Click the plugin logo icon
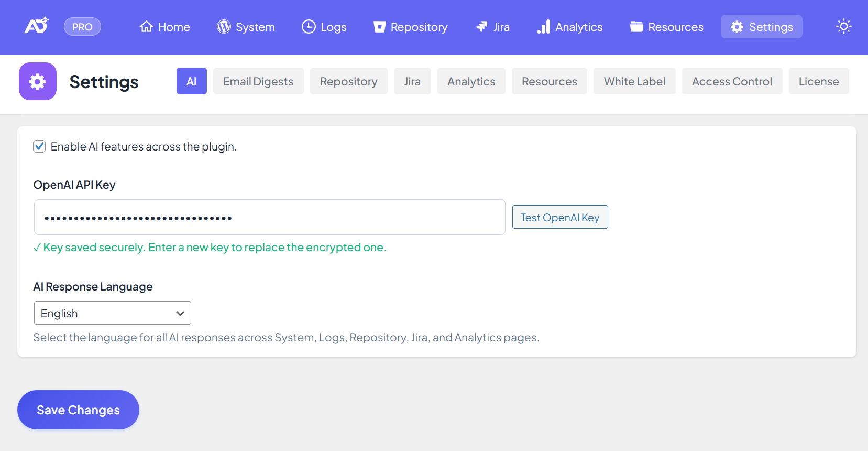 (x=36, y=26)
